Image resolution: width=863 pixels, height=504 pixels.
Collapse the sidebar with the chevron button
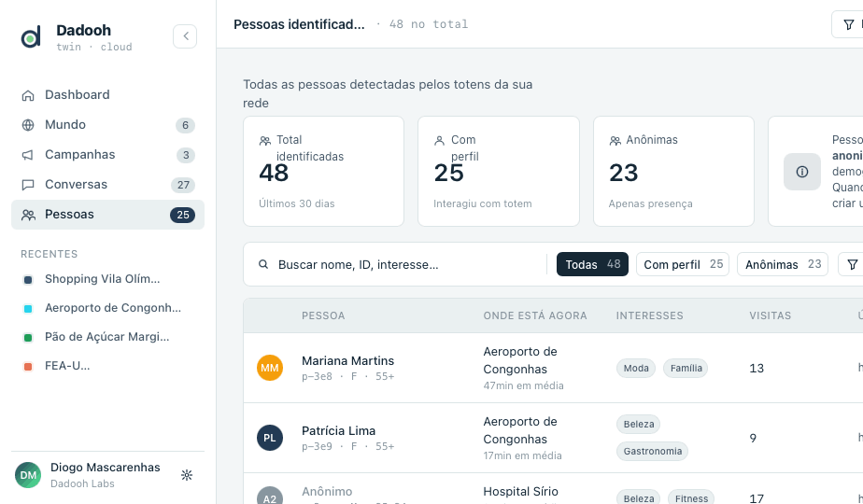pos(185,36)
